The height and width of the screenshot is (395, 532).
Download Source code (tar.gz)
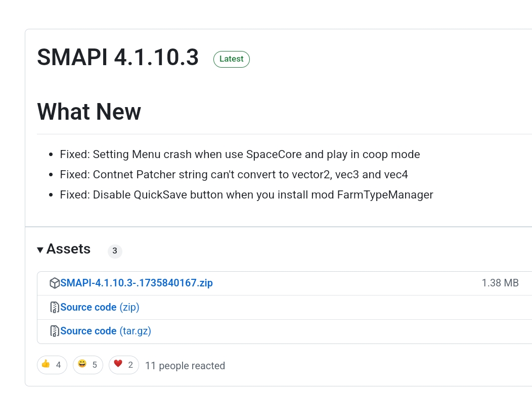click(106, 331)
